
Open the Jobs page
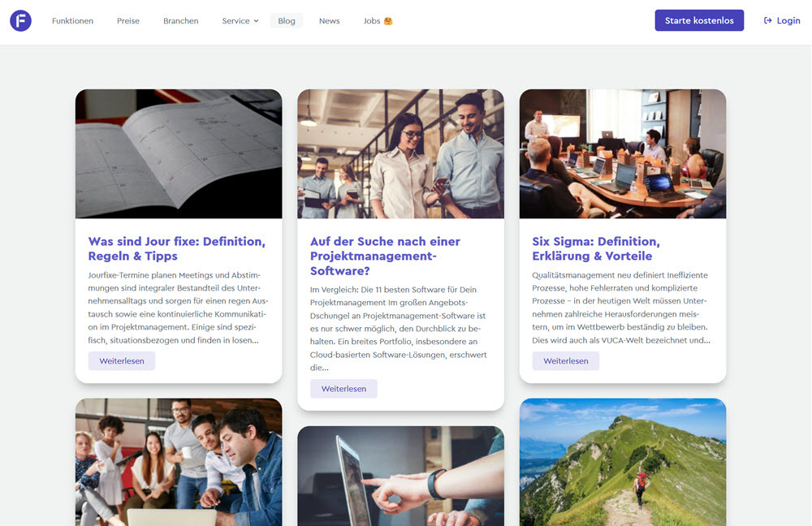pos(372,20)
